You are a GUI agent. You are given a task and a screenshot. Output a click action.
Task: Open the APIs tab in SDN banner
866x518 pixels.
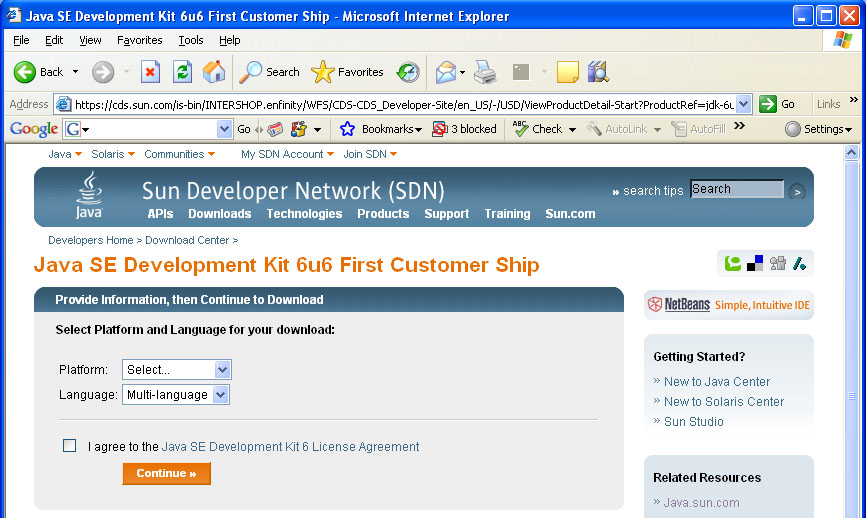click(x=160, y=214)
